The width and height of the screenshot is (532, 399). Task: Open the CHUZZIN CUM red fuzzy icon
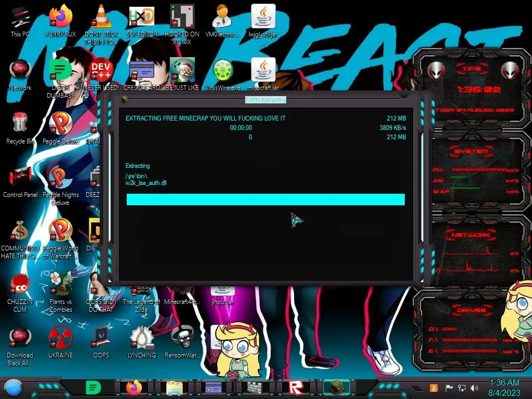click(20, 292)
